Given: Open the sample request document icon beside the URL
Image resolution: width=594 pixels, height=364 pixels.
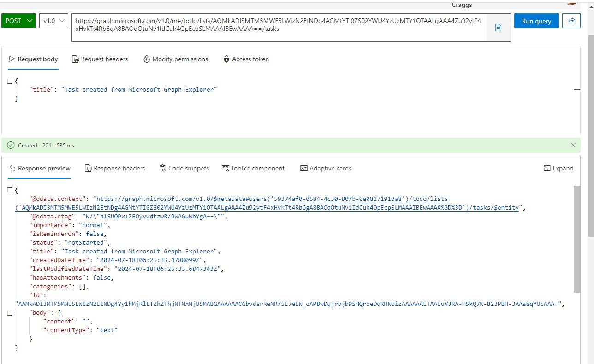Looking at the screenshot, I should (x=498, y=28).
